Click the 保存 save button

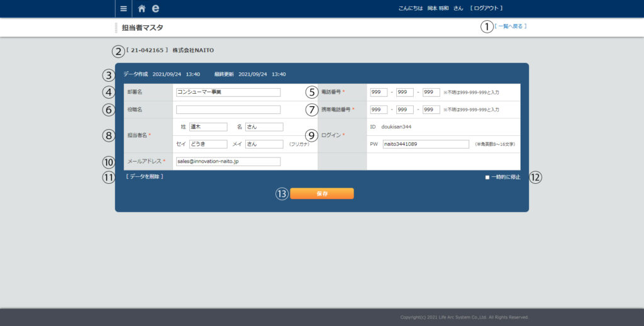[321, 194]
